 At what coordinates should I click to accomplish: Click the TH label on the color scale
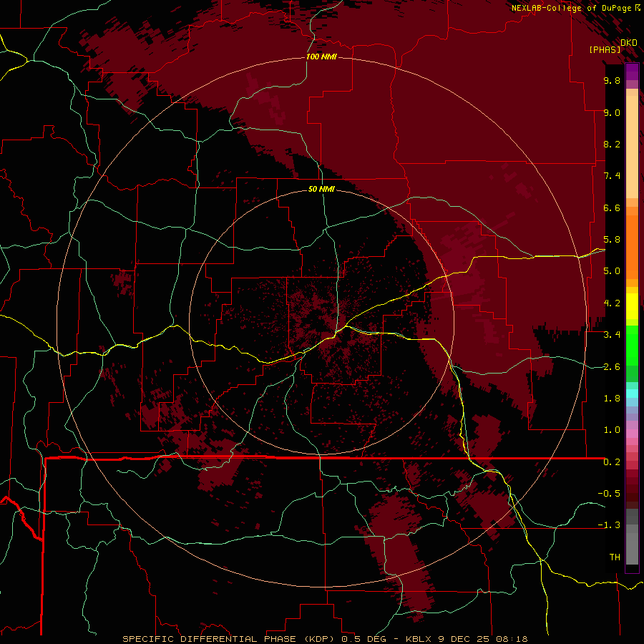[615, 557]
